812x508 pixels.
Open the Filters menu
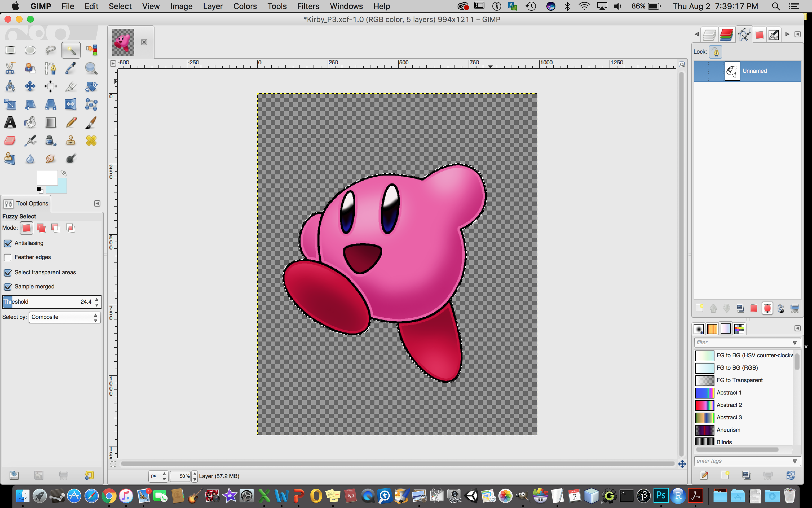[308, 6]
